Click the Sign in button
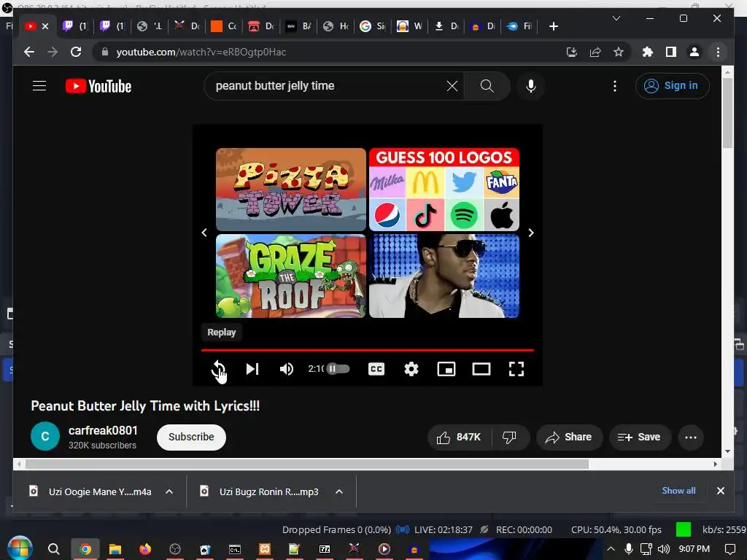 coord(672,86)
